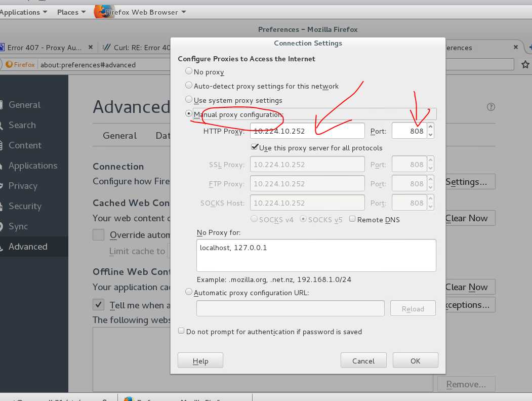Click the Reload button

[413, 308]
